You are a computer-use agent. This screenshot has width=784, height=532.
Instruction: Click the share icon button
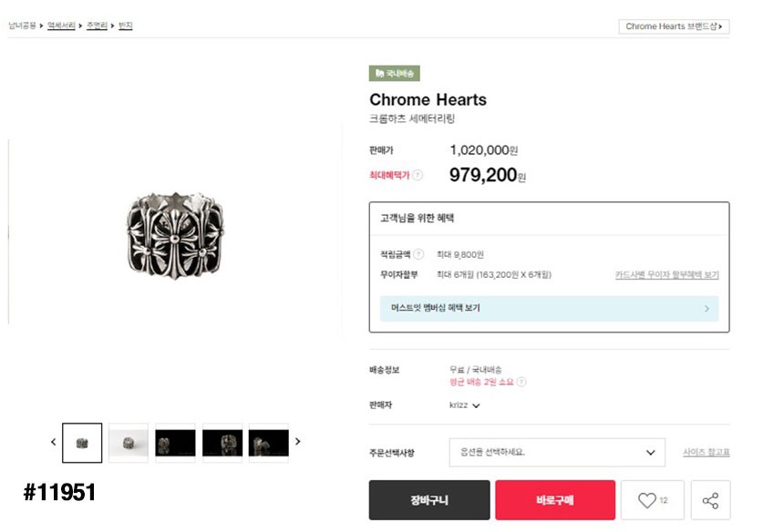click(x=711, y=500)
